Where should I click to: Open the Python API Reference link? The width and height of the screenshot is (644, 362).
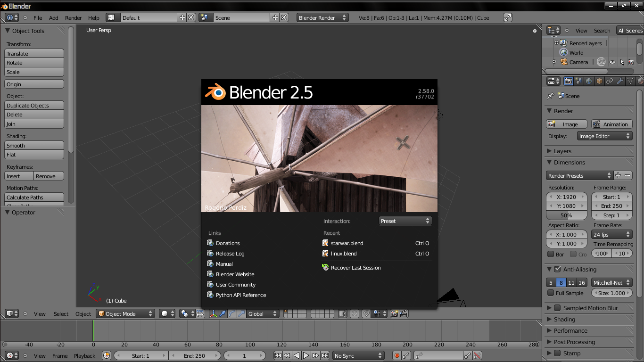click(x=237, y=295)
